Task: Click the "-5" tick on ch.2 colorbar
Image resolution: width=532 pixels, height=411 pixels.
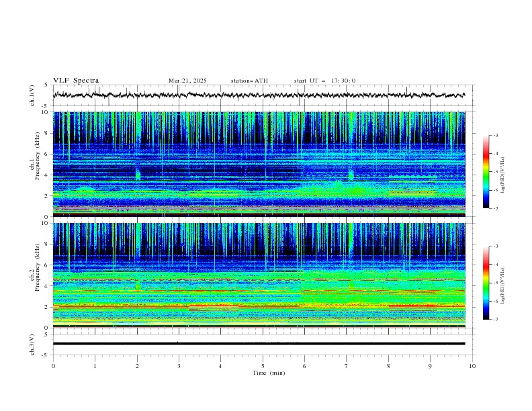Action: (x=495, y=283)
